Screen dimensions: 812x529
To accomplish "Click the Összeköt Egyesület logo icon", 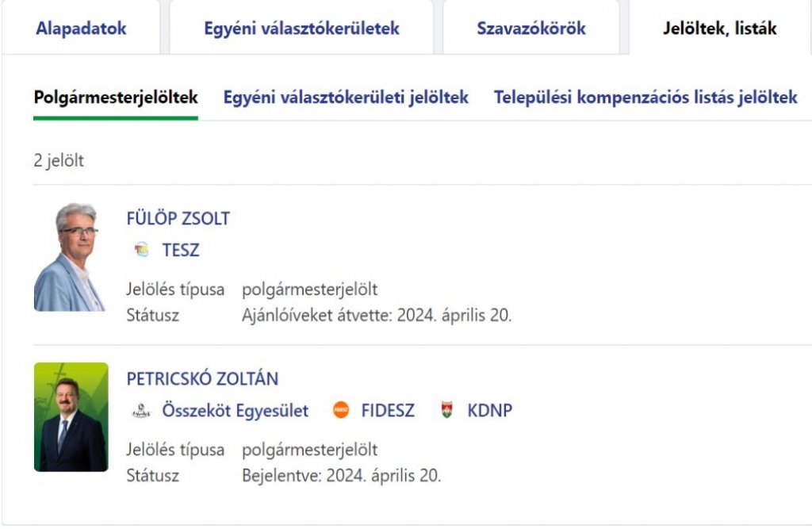I will coord(140,411).
